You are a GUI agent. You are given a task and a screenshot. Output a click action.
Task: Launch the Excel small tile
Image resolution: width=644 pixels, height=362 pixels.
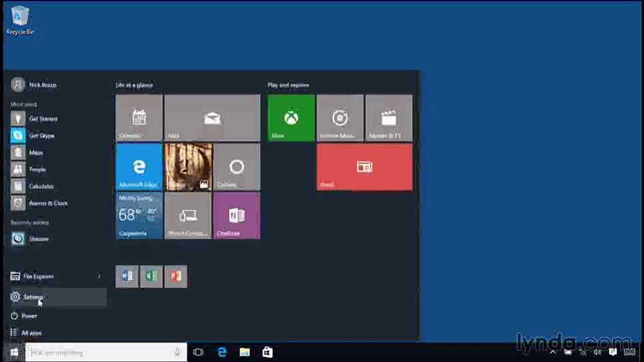pos(151,277)
